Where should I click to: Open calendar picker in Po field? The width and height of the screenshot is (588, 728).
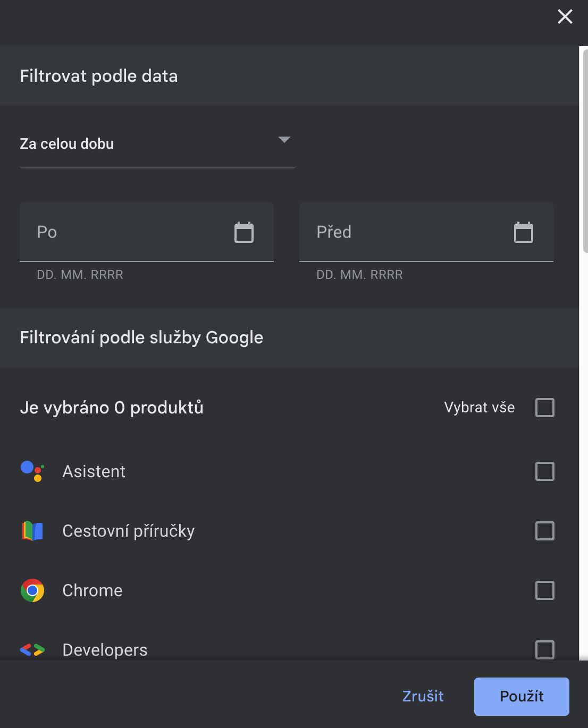[x=244, y=232]
